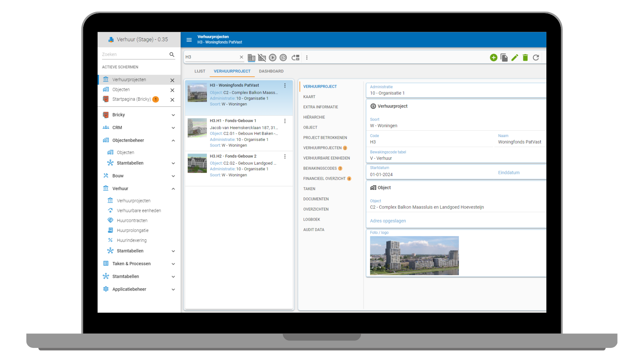Click the green add new record icon
The height and width of the screenshot is (362, 644).
(493, 58)
